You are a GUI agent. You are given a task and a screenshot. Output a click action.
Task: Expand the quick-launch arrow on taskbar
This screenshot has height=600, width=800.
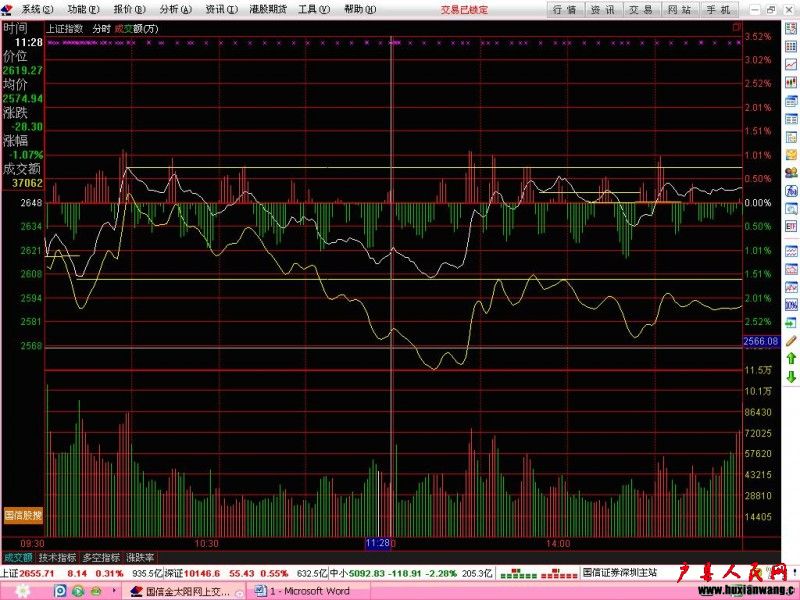pos(114,591)
